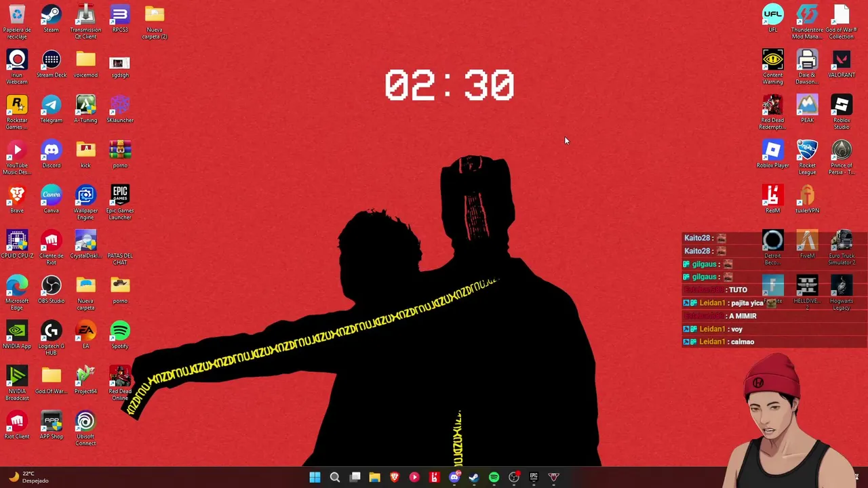Image resolution: width=868 pixels, height=488 pixels.
Task: Launch Prince of Persia shortcut
Action: (x=842, y=157)
